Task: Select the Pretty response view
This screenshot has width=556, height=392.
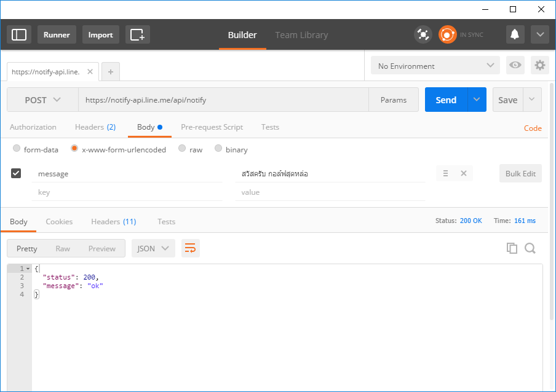Action: (26, 249)
